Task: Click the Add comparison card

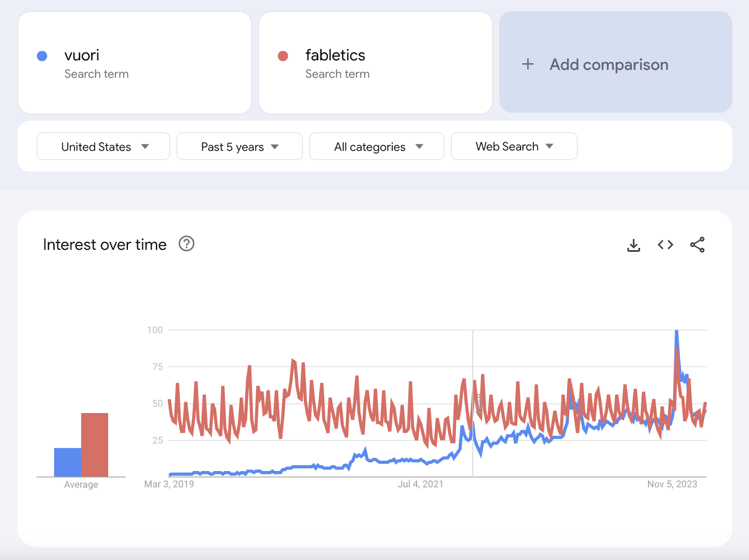Action: pos(616,62)
